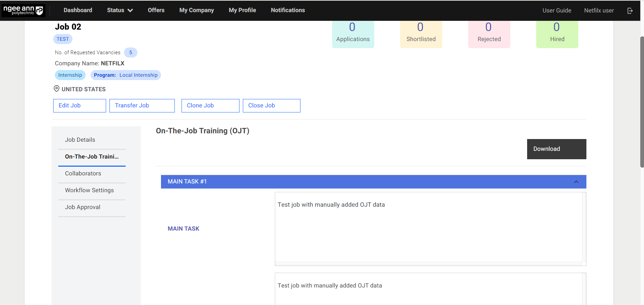
Task: Click the Transfer Job button
Action: pyautogui.click(x=142, y=106)
